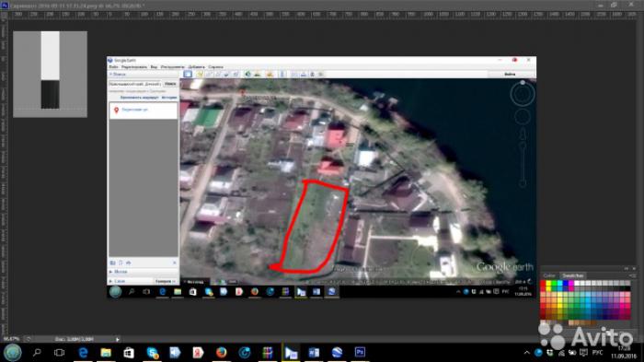
Task: Close search results with the X icon
Action: click(x=174, y=263)
